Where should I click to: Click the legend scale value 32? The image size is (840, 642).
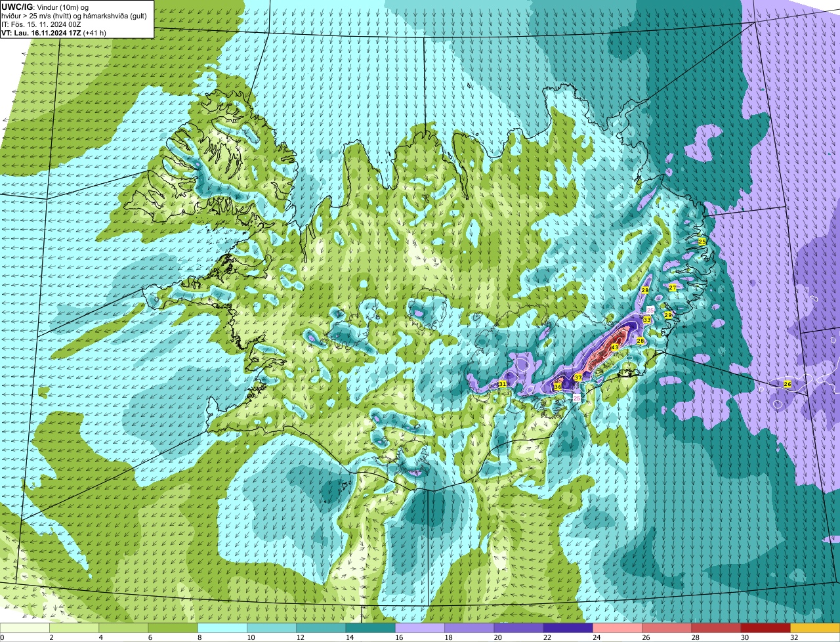(x=794, y=637)
